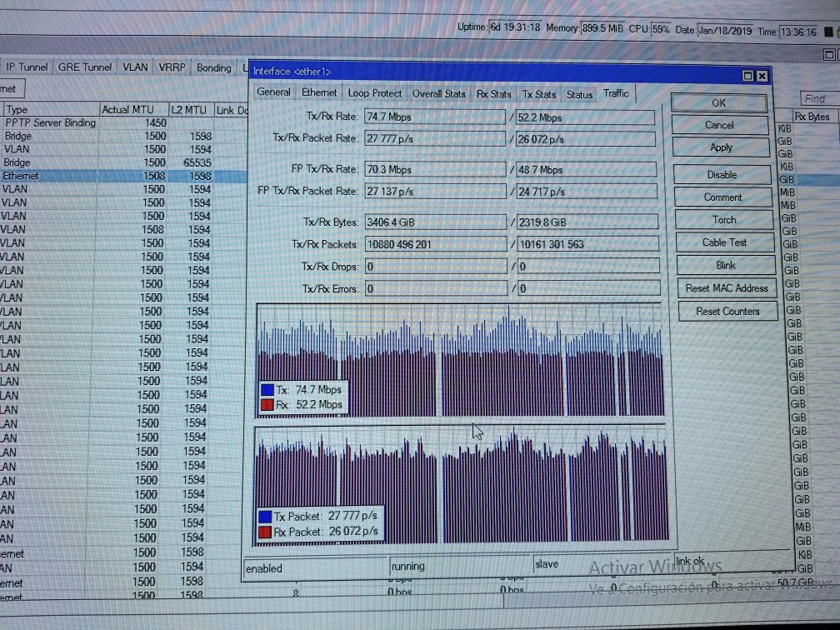Click the Date value Jan/18/2019

(x=725, y=31)
